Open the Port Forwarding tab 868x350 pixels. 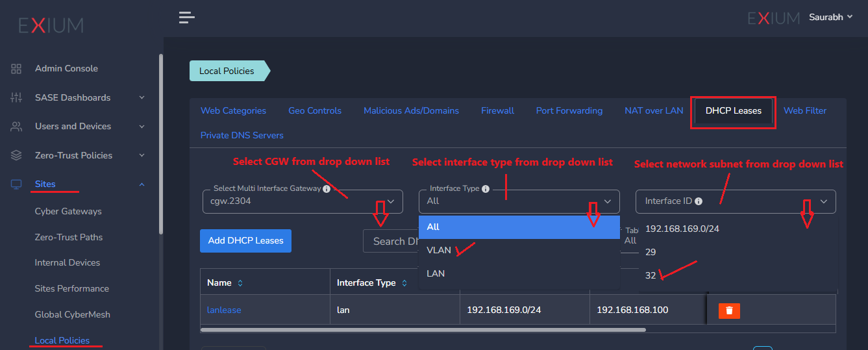(x=569, y=111)
